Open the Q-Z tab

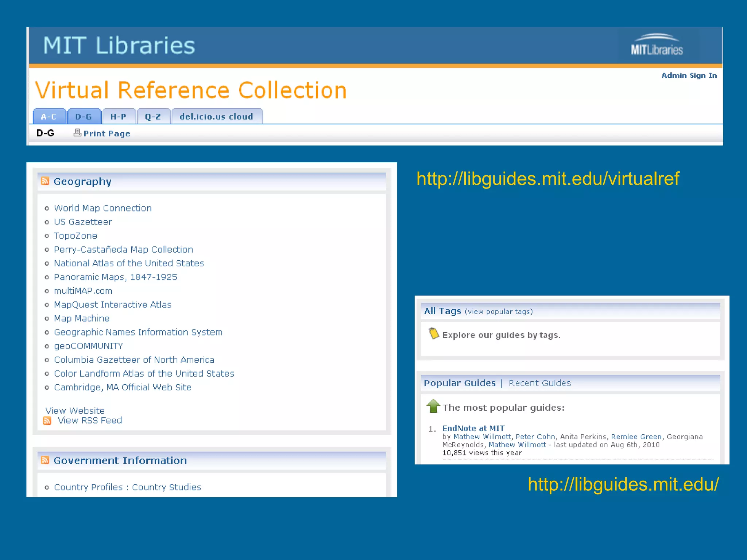coord(153,117)
